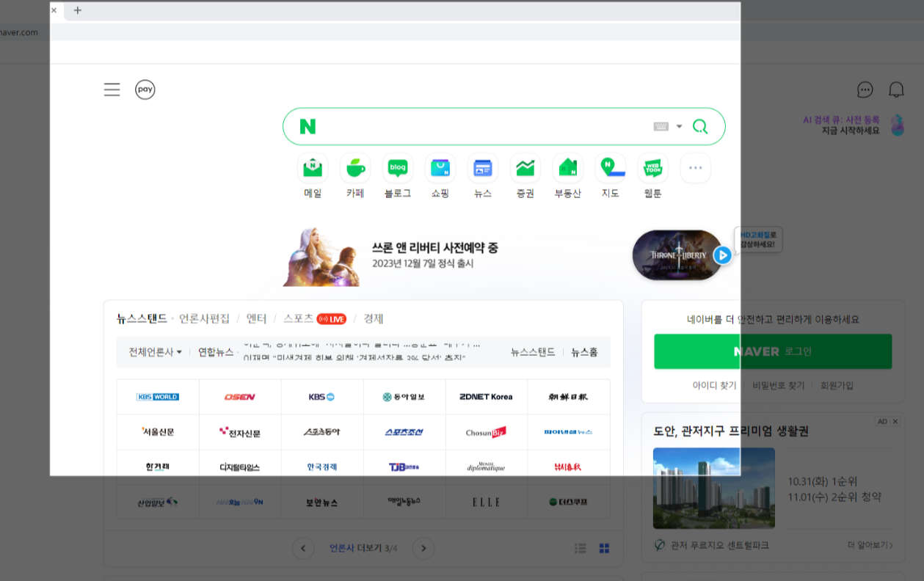Open the 디지털타임스 press logo

(x=240, y=467)
